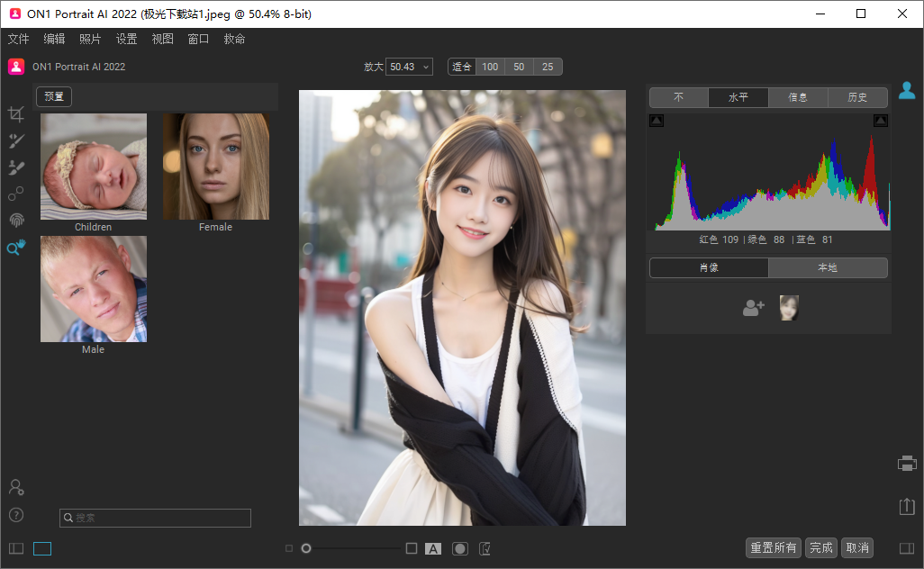Switch to the 历史 tab

(857, 97)
